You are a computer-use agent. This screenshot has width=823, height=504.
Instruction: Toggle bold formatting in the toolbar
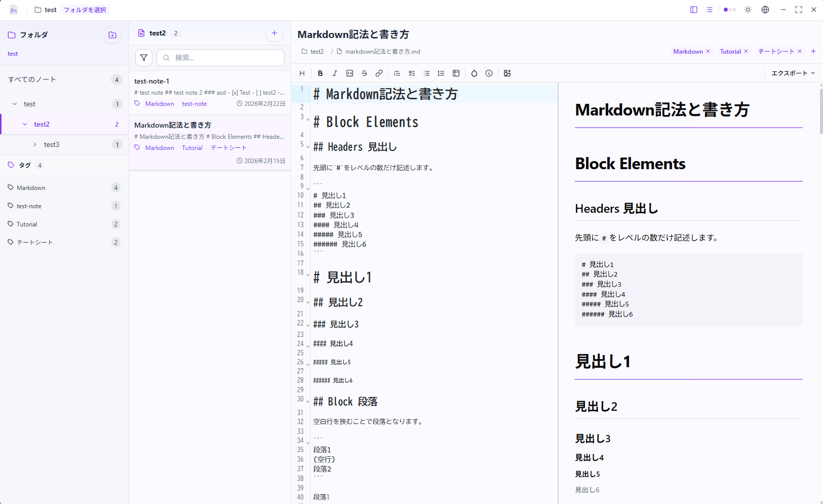[x=320, y=73]
